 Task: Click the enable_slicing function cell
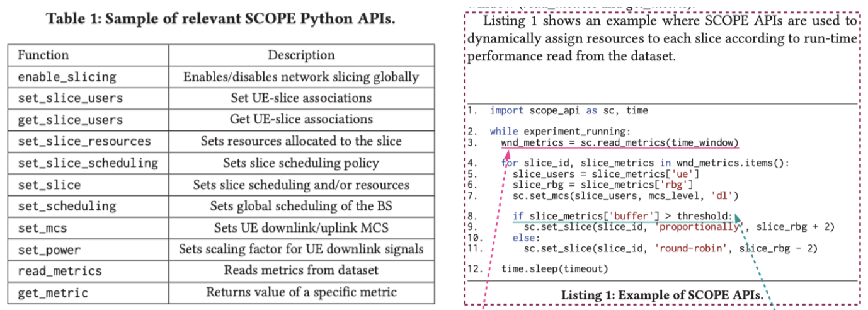pyautogui.click(x=67, y=77)
